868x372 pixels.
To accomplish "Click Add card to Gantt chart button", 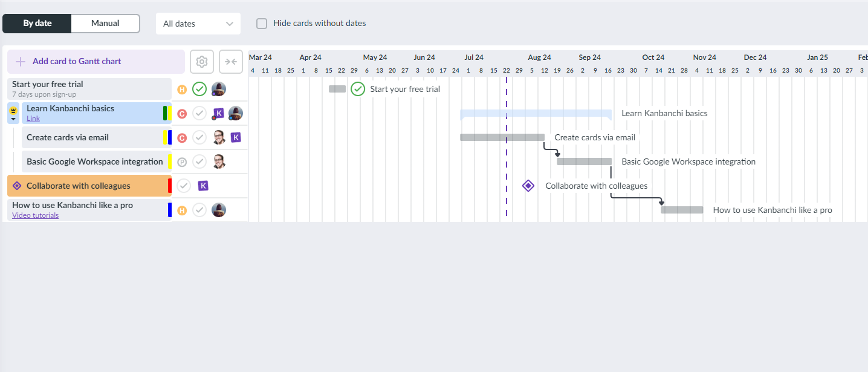I will (96, 62).
